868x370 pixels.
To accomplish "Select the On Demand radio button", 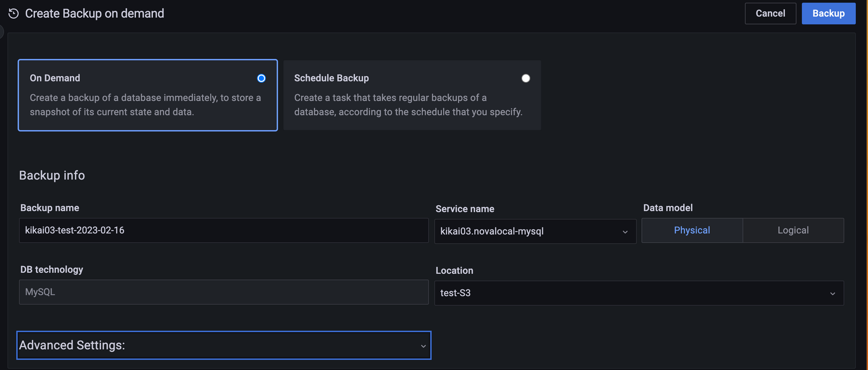I will coord(261,78).
